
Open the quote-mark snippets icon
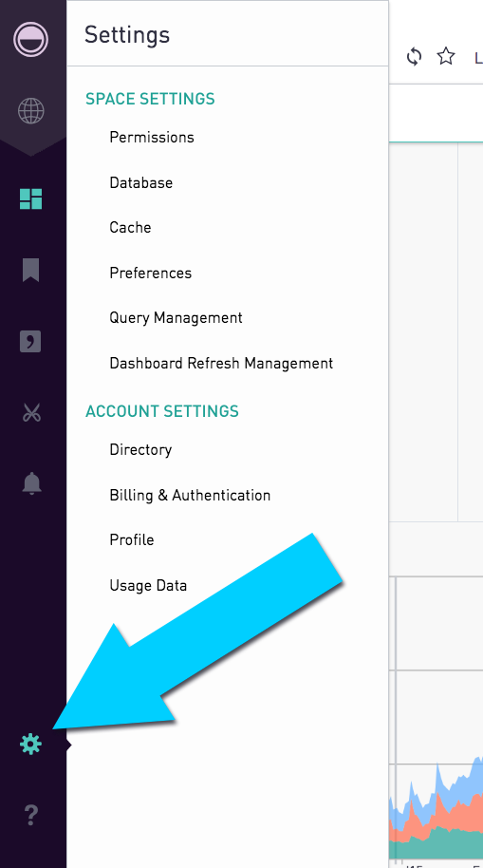point(31,342)
